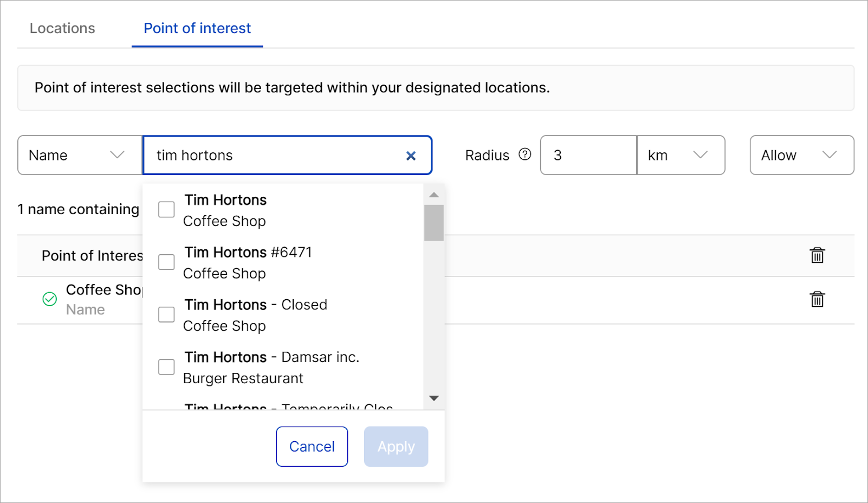Expand the km unit dropdown
Screen dimensions: 868x503
click(681, 156)
